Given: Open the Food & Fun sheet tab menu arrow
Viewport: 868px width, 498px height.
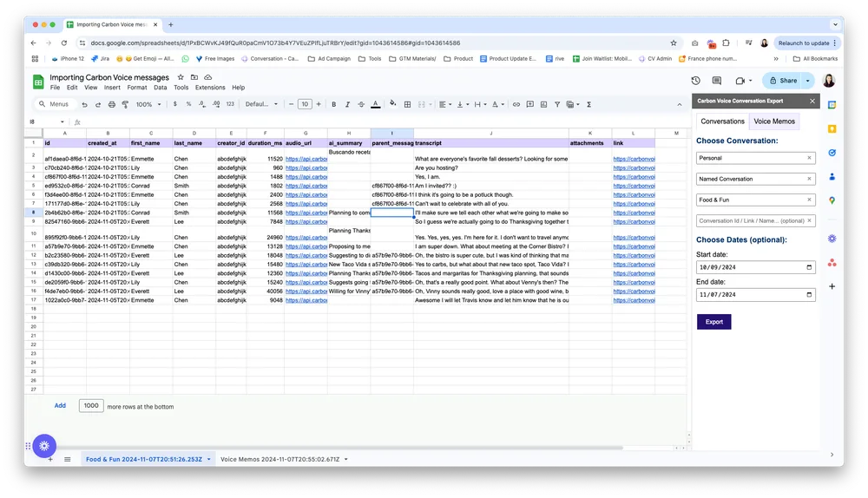Looking at the screenshot, I should 208,459.
